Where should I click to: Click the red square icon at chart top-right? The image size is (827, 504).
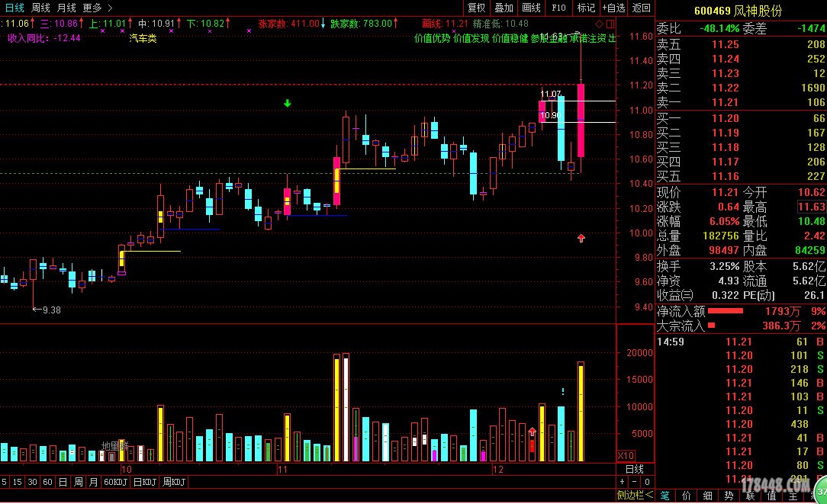click(610, 24)
